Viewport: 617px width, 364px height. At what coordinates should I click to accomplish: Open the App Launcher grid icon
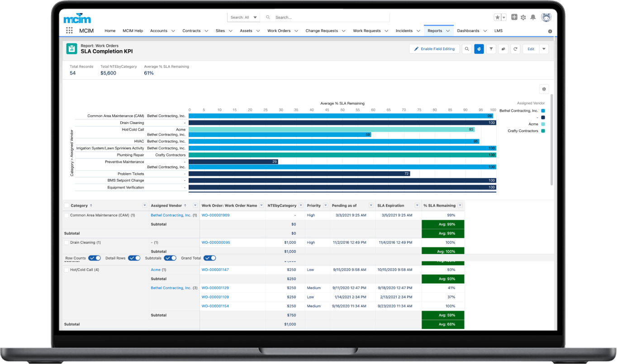click(69, 30)
